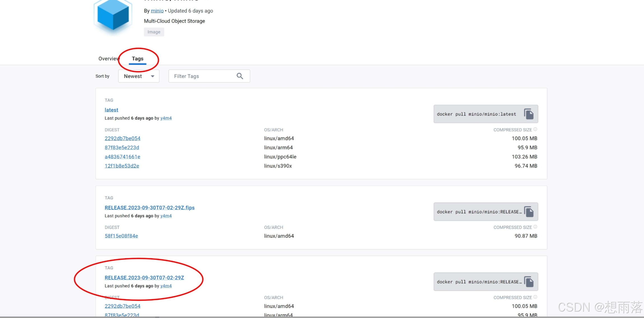The width and height of the screenshot is (644, 318).
Task: Click the minio publisher link
Action: (x=157, y=11)
